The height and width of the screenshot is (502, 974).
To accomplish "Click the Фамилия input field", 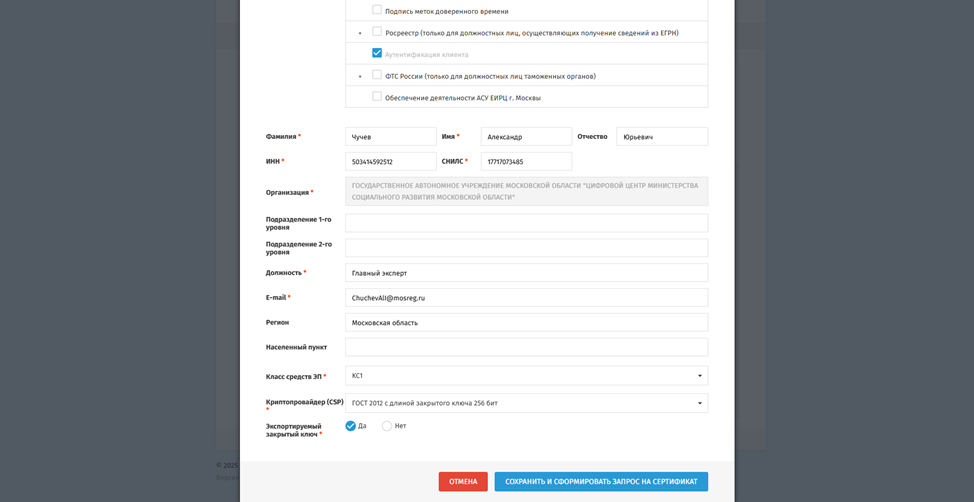I will [x=391, y=137].
